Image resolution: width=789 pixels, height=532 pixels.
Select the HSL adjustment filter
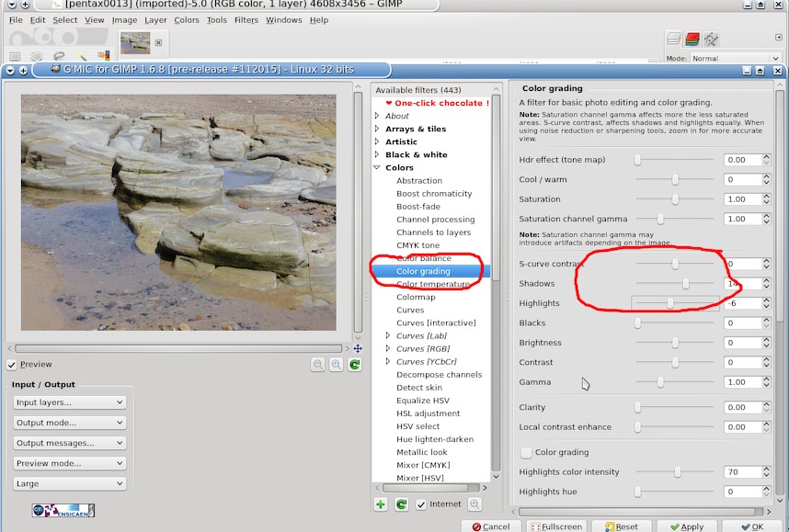click(x=429, y=413)
